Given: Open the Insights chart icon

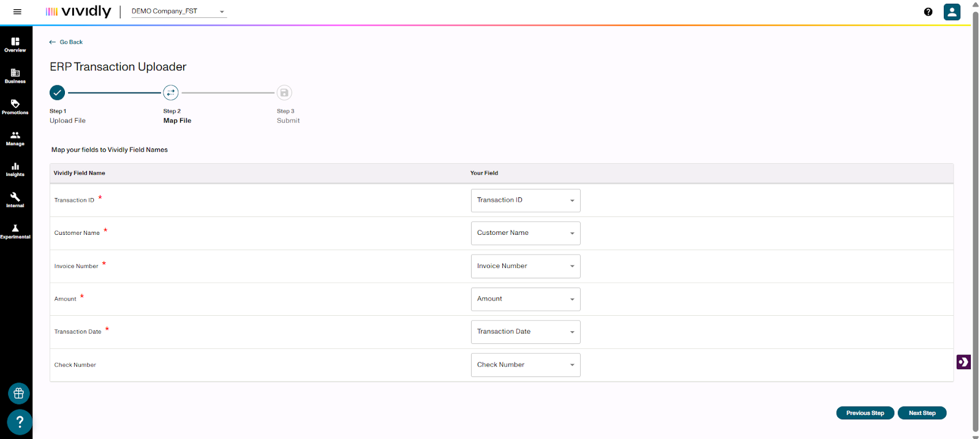Looking at the screenshot, I should pos(15,169).
